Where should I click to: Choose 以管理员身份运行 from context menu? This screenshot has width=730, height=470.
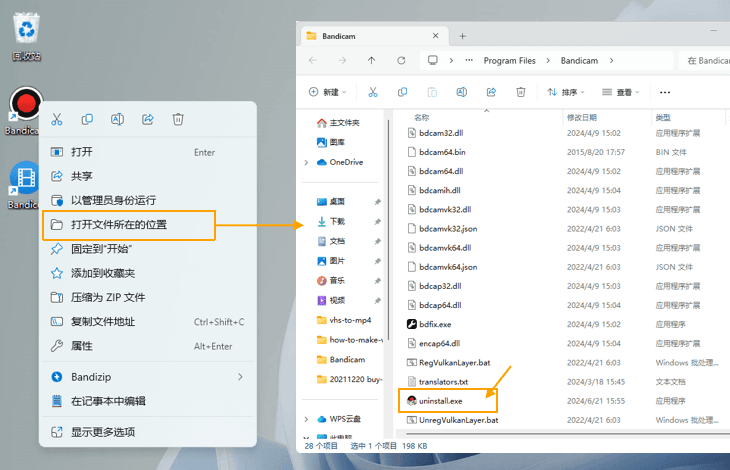tap(148, 201)
